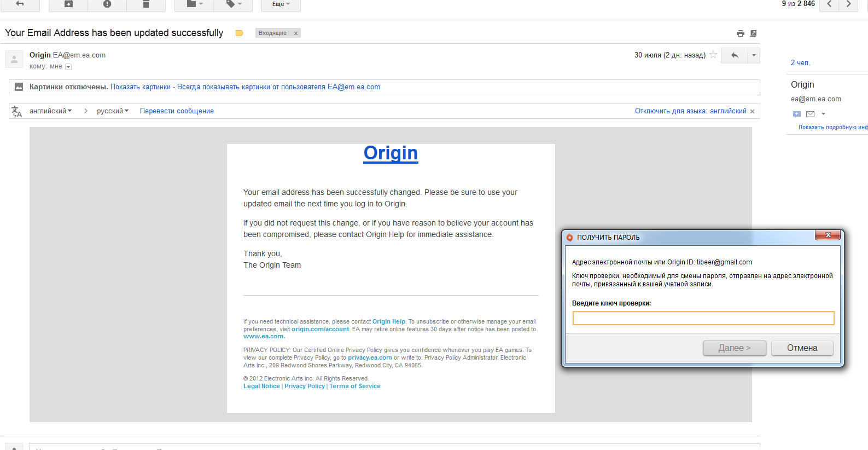Open the Ещё more actions menu
This screenshot has height=450, width=868.
281,4
